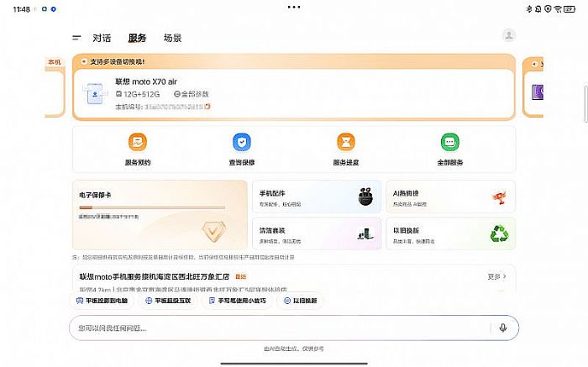588x367 pixels.
Task: Click the question input field
Action: tap(277, 328)
